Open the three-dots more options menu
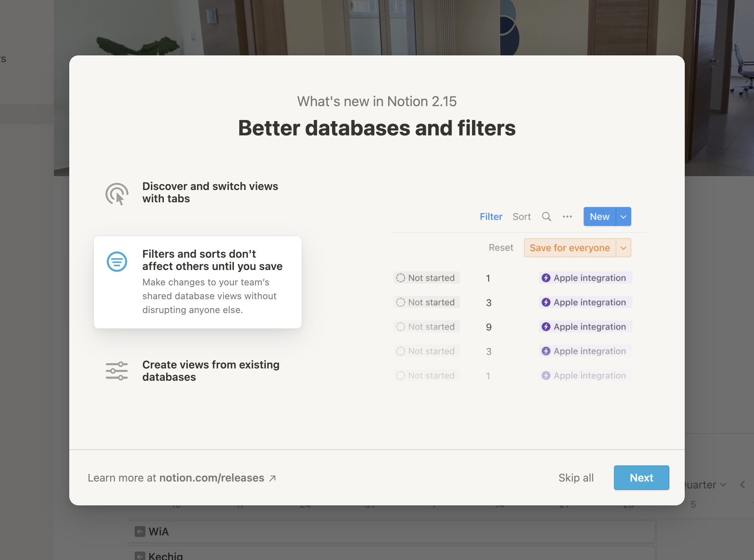 pyautogui.click(x=567, y=217)
